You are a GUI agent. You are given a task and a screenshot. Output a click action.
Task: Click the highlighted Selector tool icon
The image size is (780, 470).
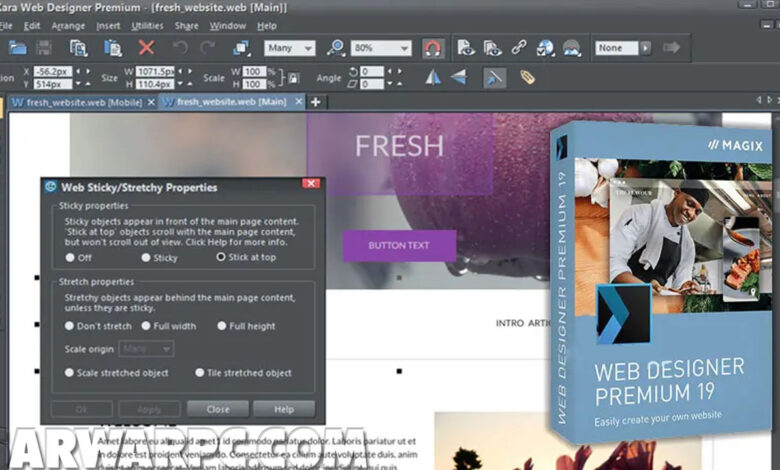tap(494, 78)
